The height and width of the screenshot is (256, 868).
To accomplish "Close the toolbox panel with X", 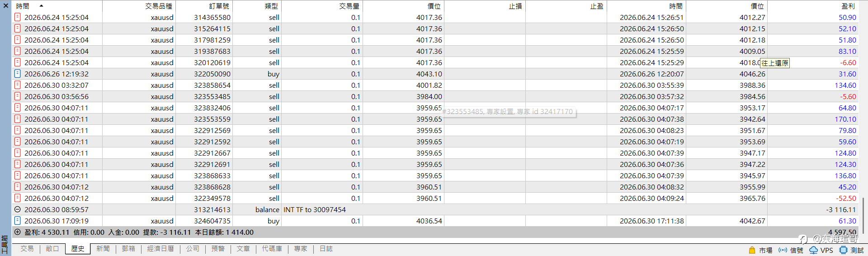I will click(x=6, y=6).
